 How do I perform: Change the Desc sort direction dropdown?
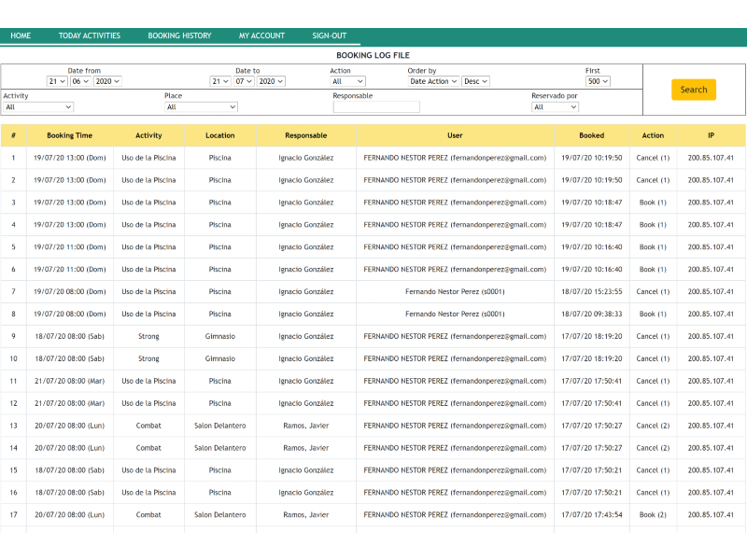click(x=475, y=82)
